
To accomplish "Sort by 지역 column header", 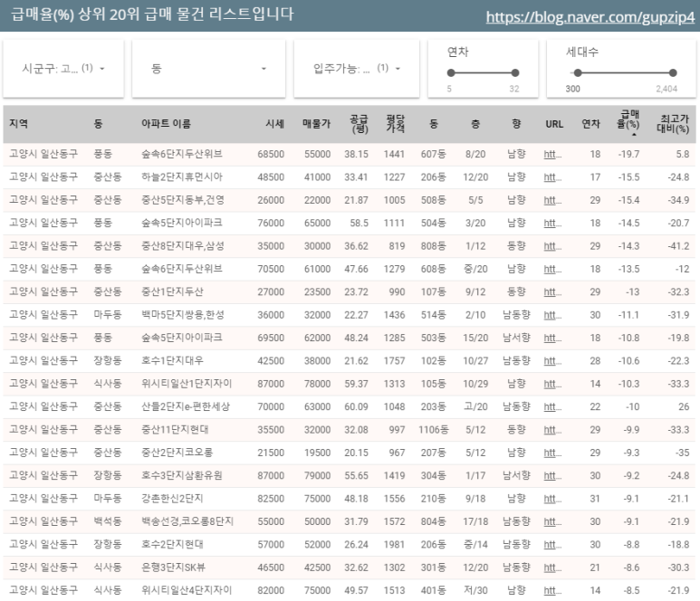I will tap(19, 124).
